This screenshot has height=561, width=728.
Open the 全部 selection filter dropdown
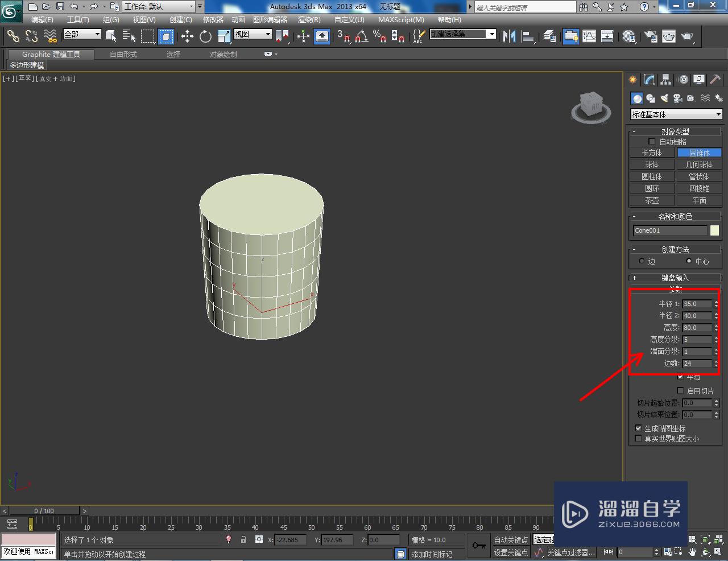coord(82,34)
